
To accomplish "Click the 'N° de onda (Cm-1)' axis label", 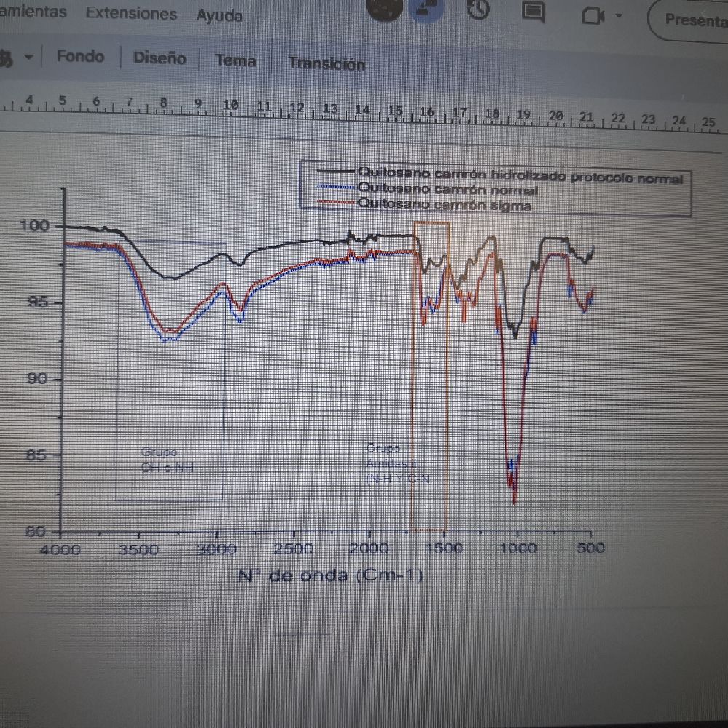I will [x=330, y=576].
